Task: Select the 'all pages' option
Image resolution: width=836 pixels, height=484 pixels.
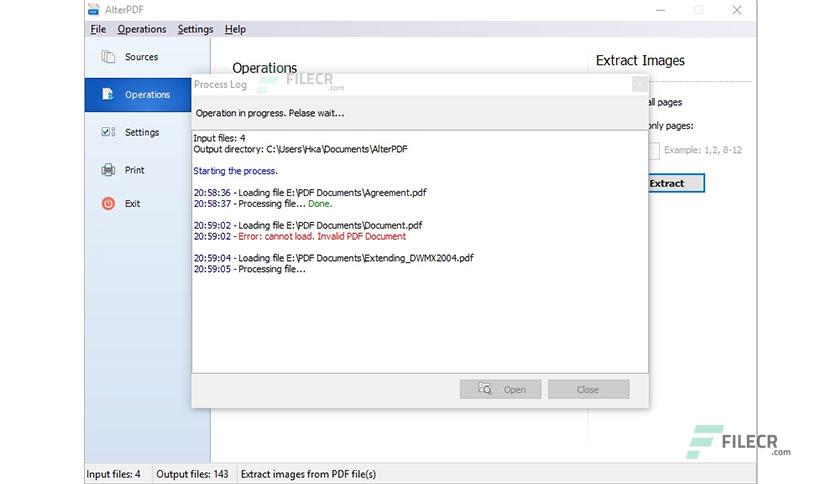Action: click(665, 102)
